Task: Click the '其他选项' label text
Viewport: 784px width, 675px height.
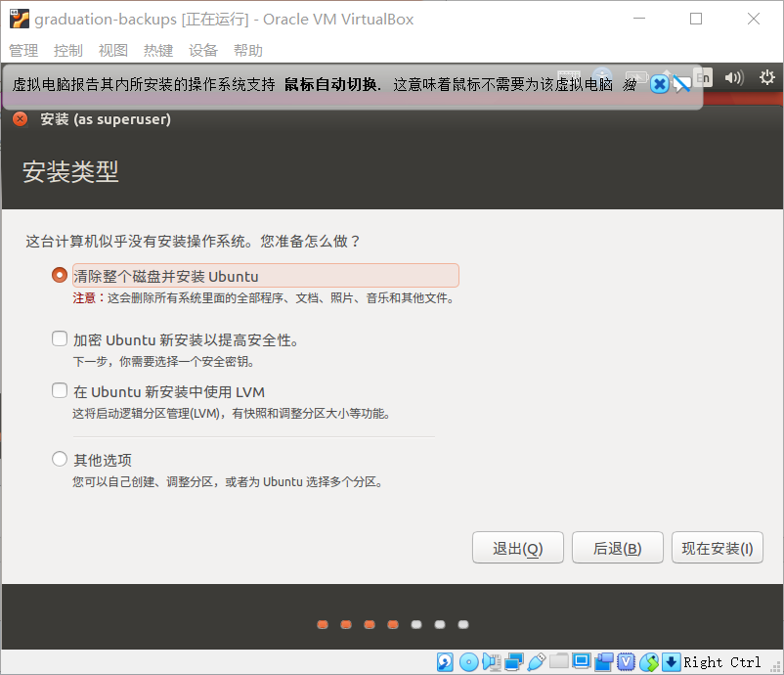Action: click(x=103, y=460)
